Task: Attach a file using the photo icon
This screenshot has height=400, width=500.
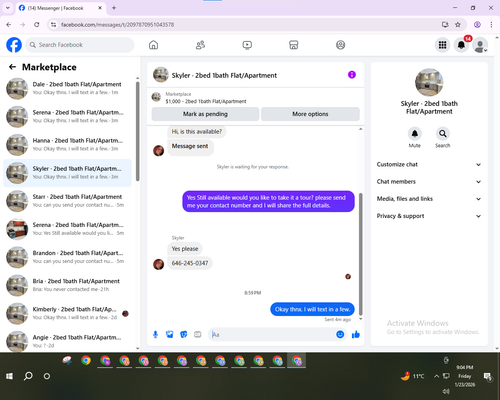Action: pyautogui.click(x=170, y=334)
